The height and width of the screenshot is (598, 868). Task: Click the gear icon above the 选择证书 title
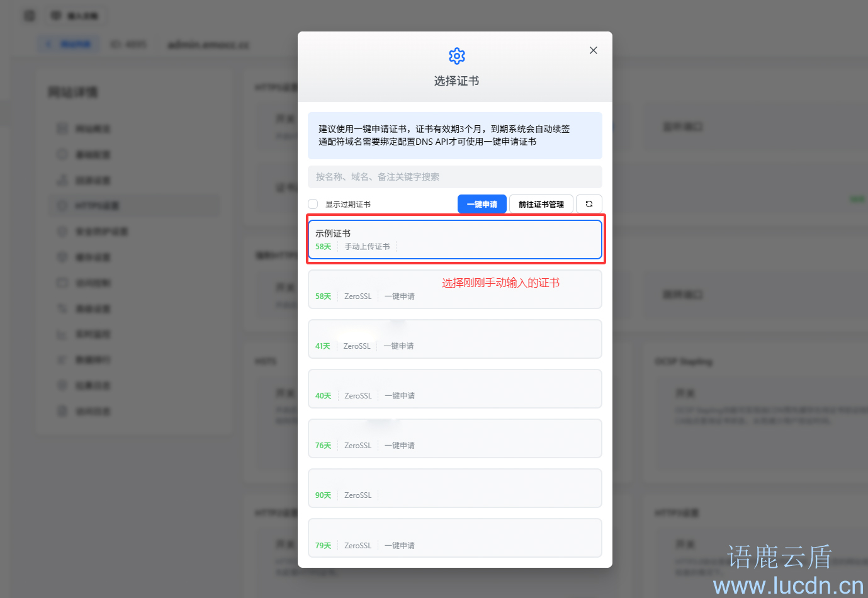click(456, 56)
